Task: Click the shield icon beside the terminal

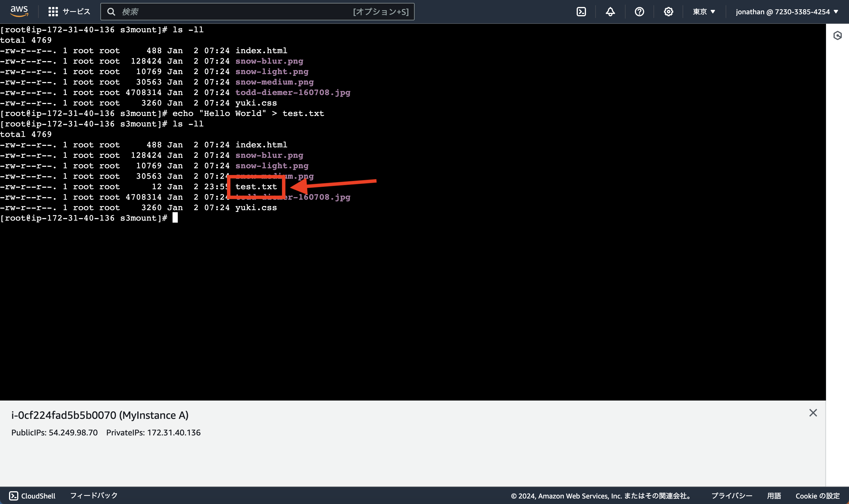Action: pyautogui.click(x=837, y=35)
